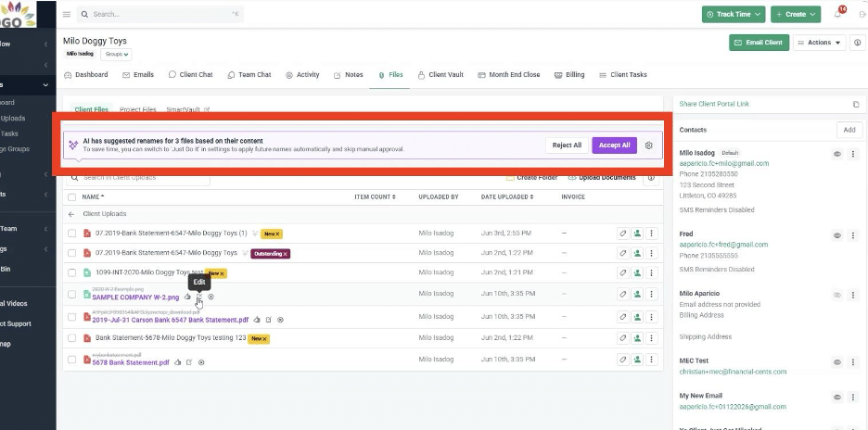Screen dimensions: 868x430
Task: Open the three-dot menu for contact Milo Isadog
Action: (853, 155)
